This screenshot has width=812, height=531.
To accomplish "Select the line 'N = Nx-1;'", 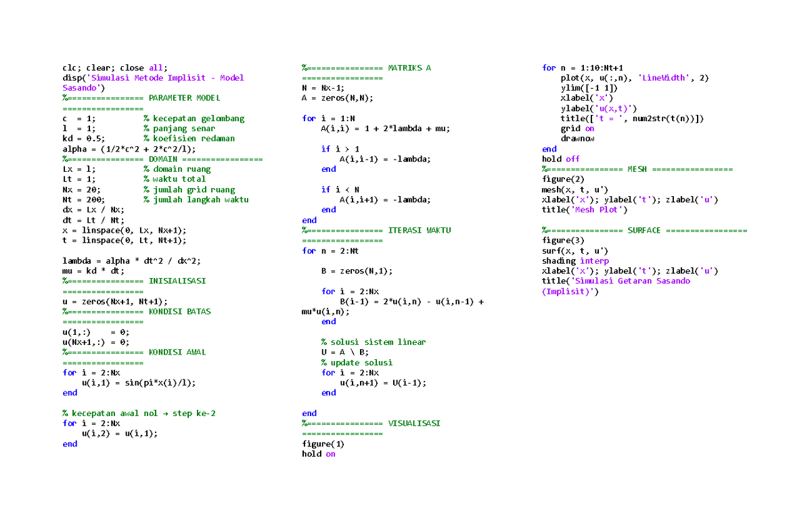I will click(x=323, y=88).
